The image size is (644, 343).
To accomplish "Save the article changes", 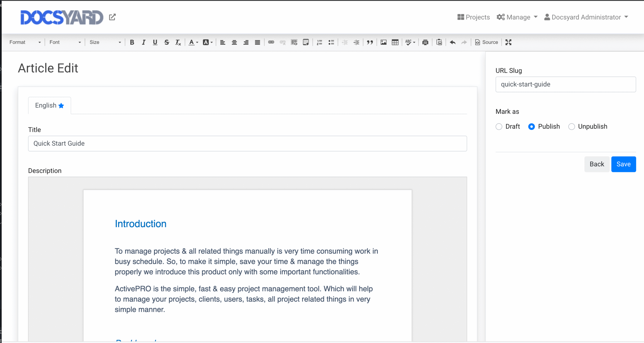I will 623,164.
